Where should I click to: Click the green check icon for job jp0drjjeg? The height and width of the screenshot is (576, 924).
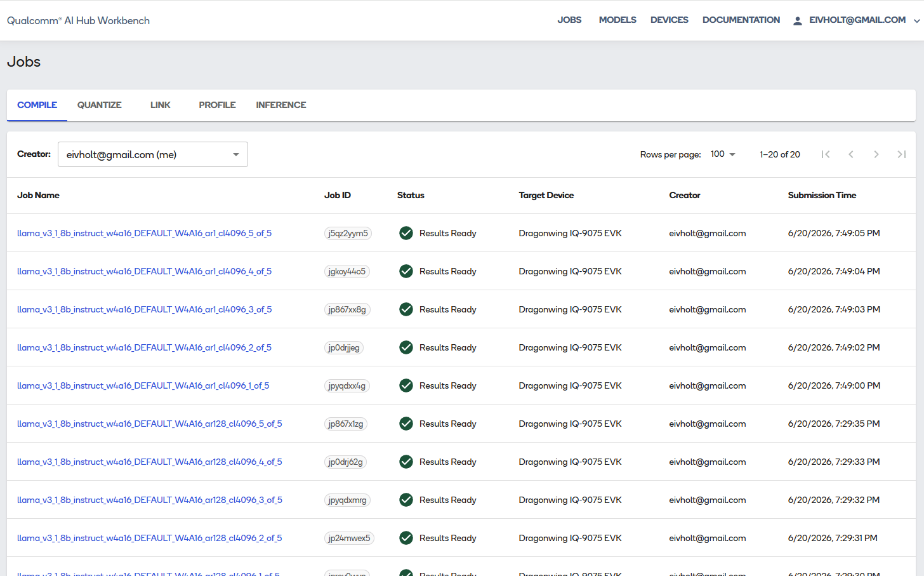click(406, 347)
